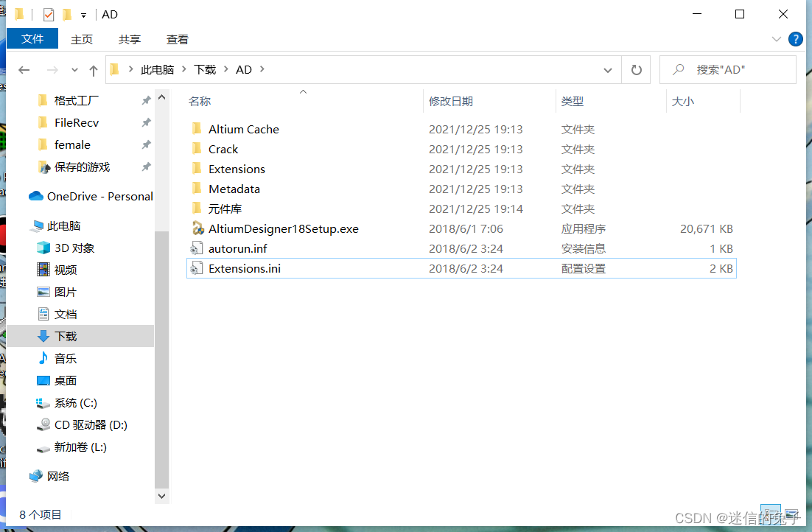Click the refresh button beside address bar
Viewport: 812px width, 532px height.
click(x=636, y=70)
